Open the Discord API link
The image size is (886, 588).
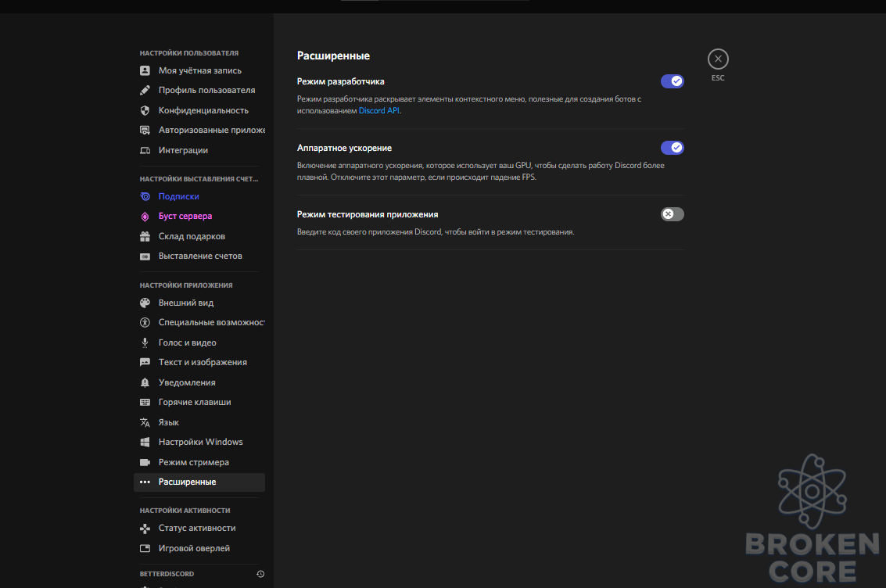tap(379, 111)
